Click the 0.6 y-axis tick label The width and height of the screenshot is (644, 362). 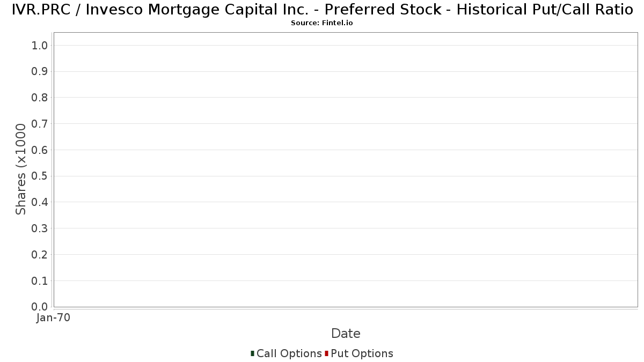[40, 150]
